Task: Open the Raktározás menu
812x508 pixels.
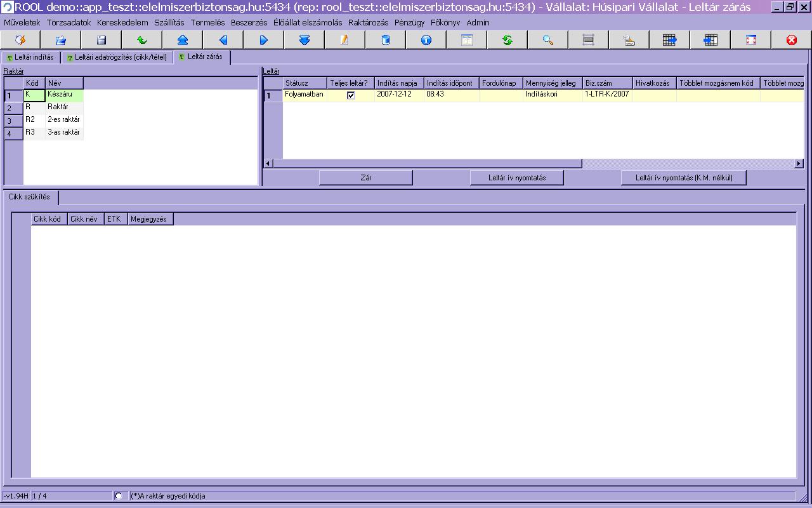Action: [368, 22]
